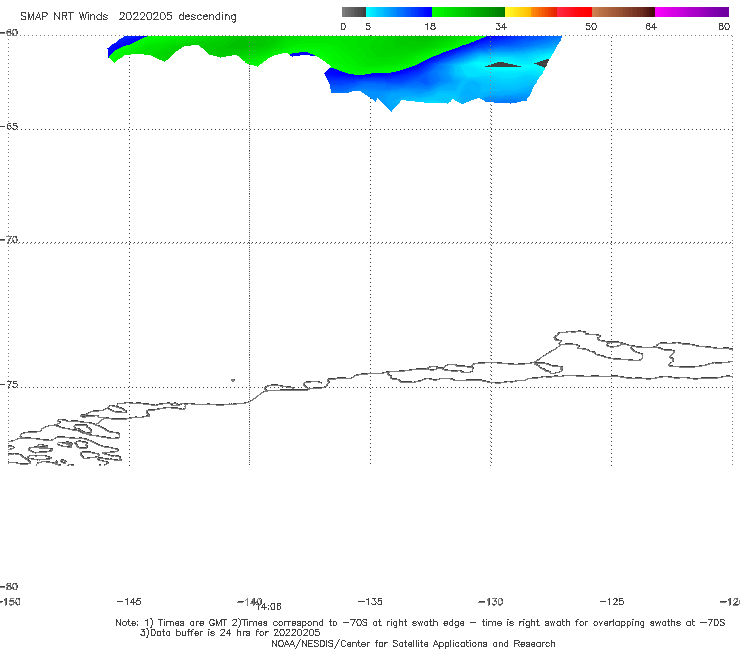Click the red segment of the color bar
The width and height of the screenshot is (740, 650).
pyautogui.click(x=574, y=12)
